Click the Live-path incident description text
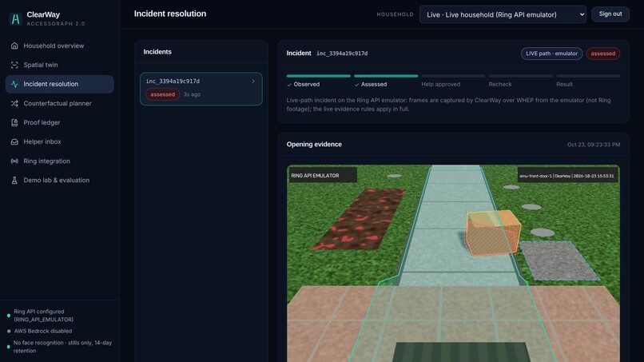The image size is (644, 362). pyautogui.click(x=448, y=105)
